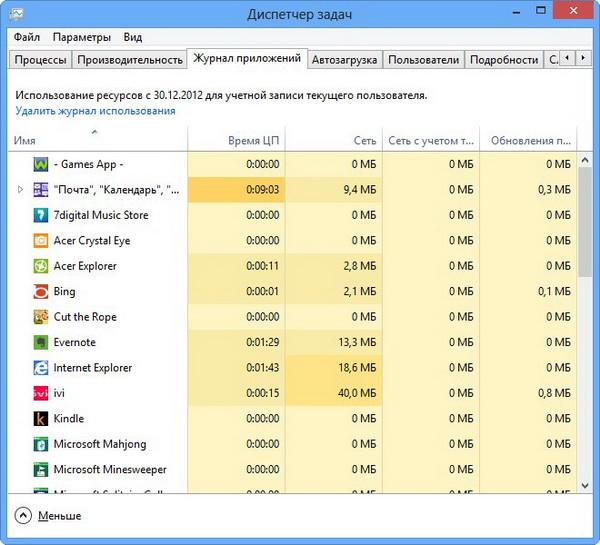
Task: Collapse view with the Меньше chevron button
Action: [x=24, y=516]
